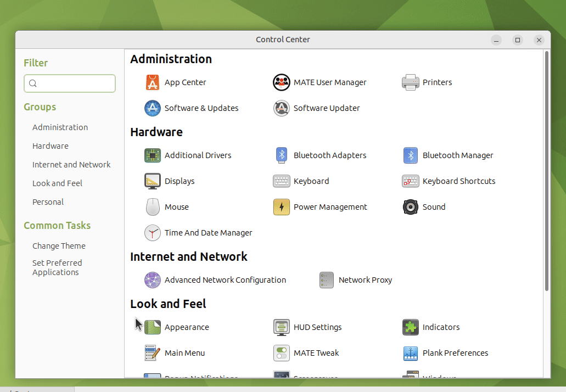
Task: Click Change Theme common task
Action: point(59,246)
